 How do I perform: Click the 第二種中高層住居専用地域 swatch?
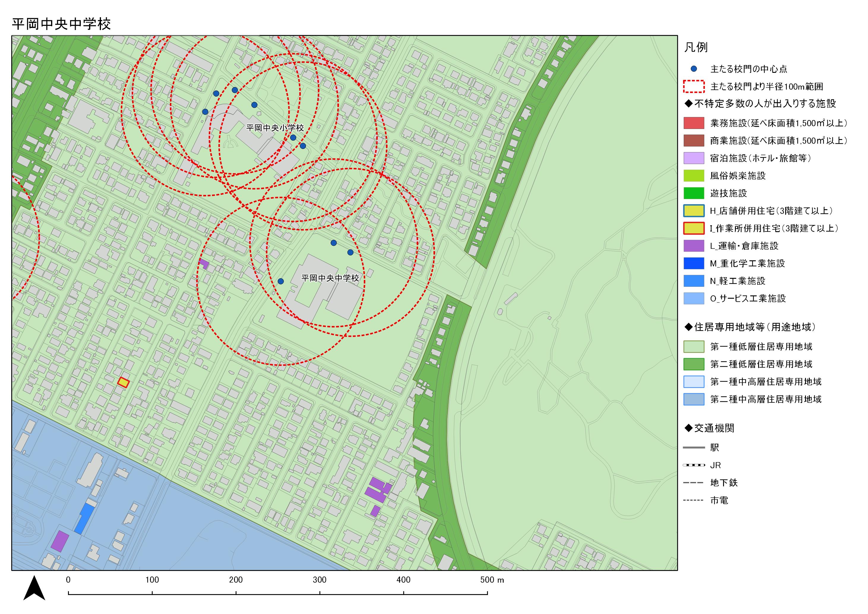tap(694, 399)
